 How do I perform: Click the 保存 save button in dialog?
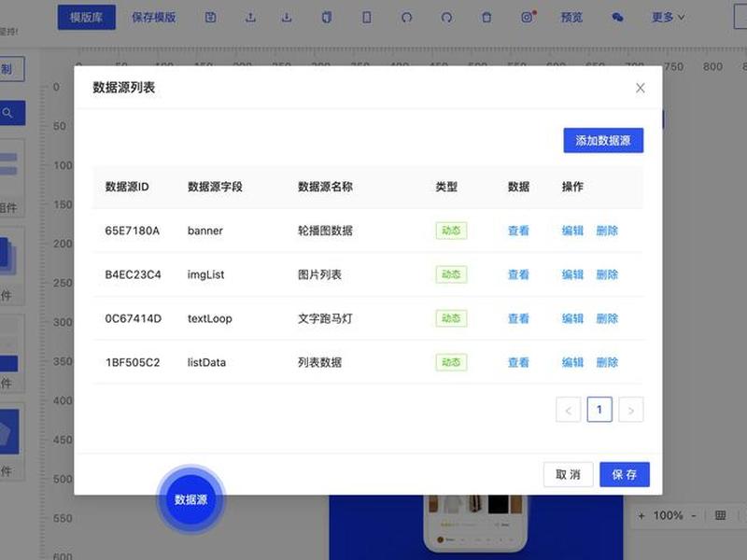624,474
